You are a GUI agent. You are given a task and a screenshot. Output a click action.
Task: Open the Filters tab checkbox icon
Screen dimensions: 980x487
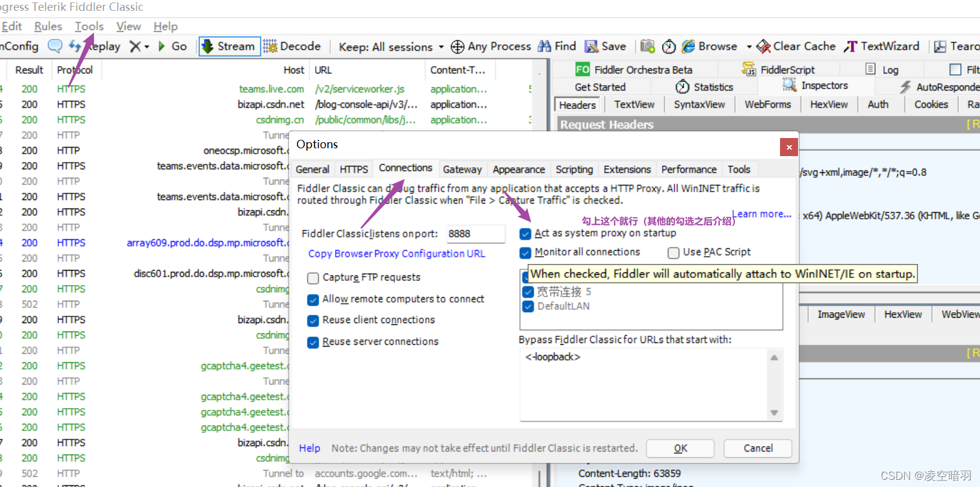[955, 70]
